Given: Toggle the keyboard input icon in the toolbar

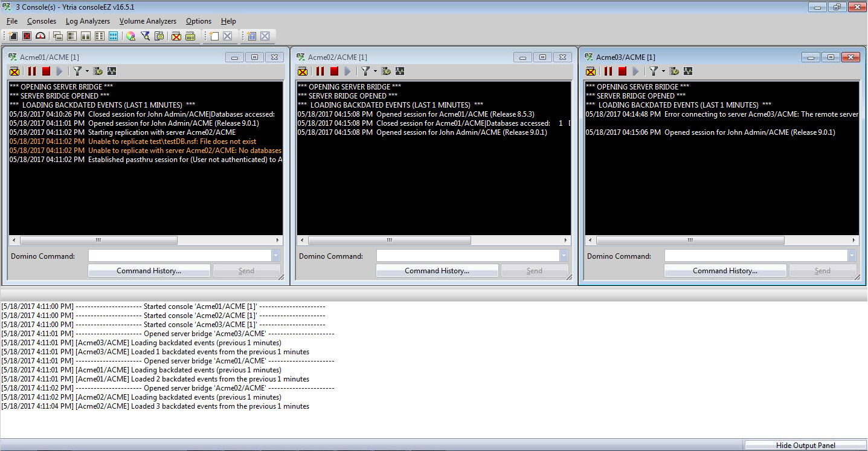Looking at the screenshot, I should pyautogui.click(x=189, y=36).
